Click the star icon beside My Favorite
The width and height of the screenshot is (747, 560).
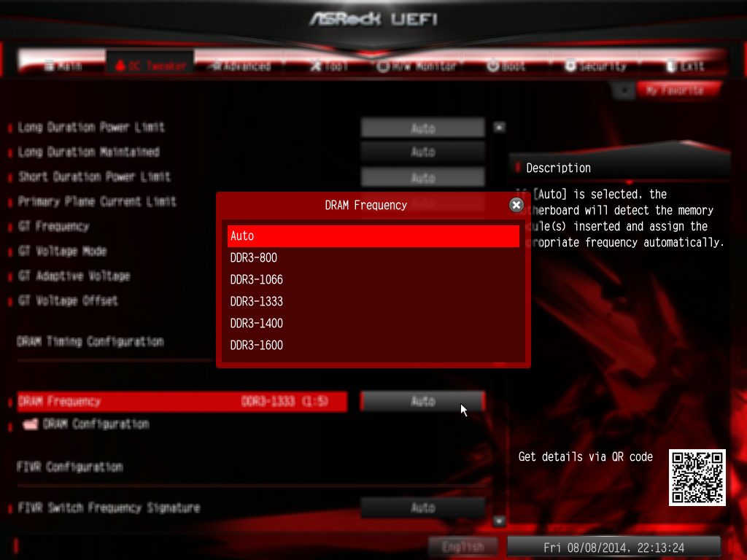coord(624,90)
